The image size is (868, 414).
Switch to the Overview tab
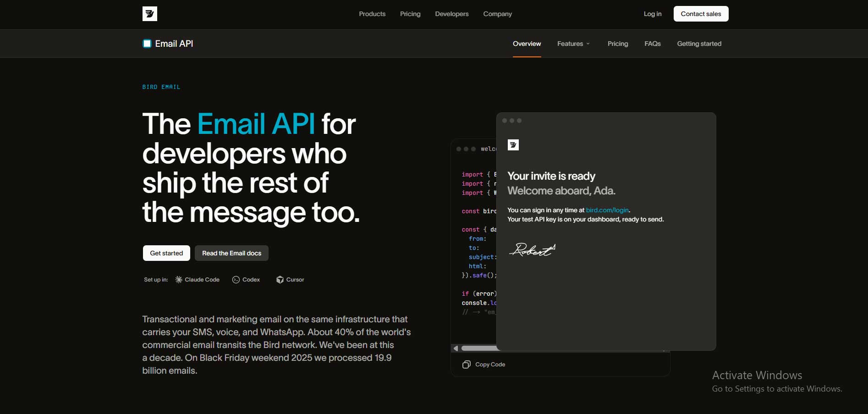coord(527,44)
